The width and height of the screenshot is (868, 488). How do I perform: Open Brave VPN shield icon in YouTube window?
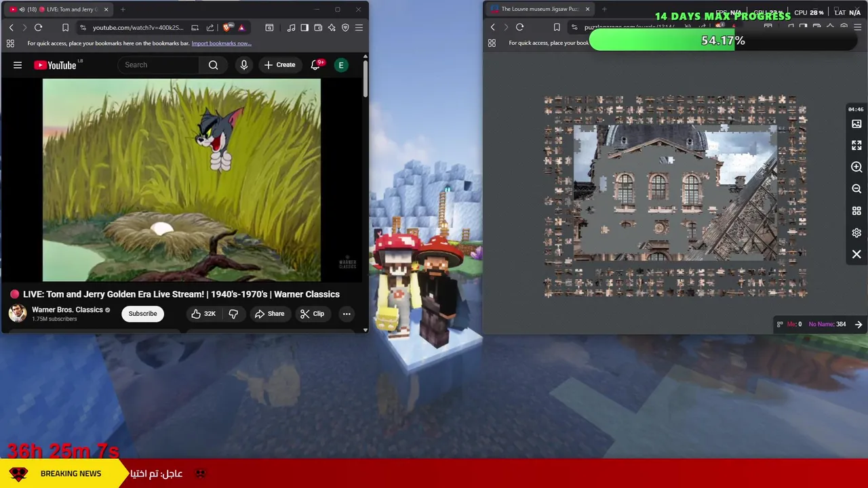(345, 28)
